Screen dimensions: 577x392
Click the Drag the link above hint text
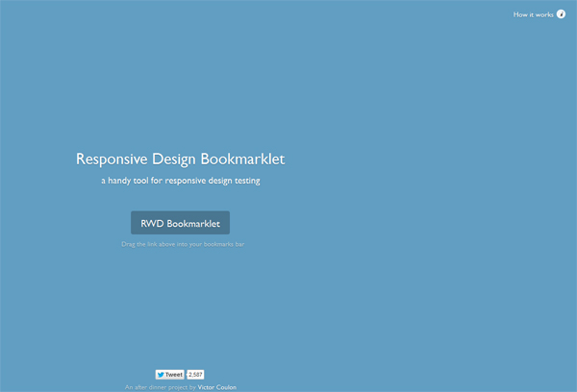183,244
